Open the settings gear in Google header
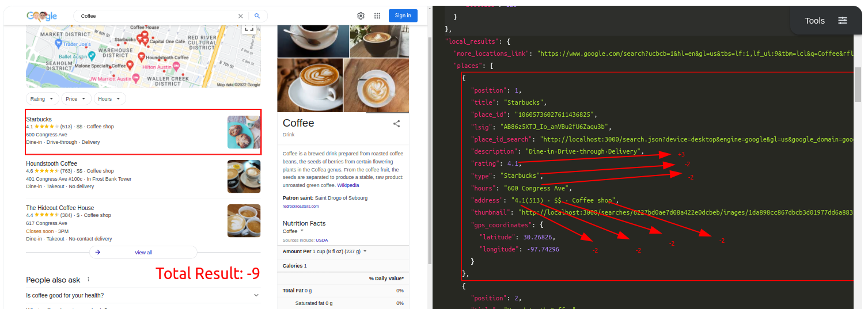 [x=361, y=16]
